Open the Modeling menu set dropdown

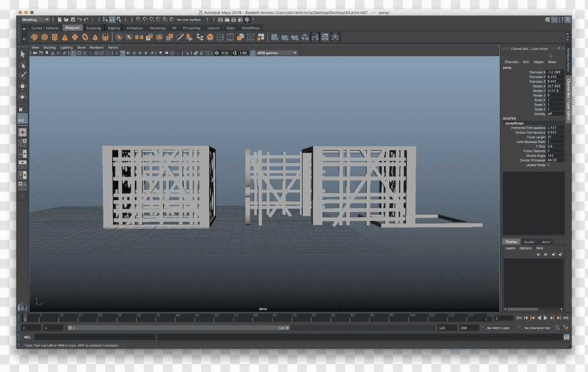coord(35,20)
